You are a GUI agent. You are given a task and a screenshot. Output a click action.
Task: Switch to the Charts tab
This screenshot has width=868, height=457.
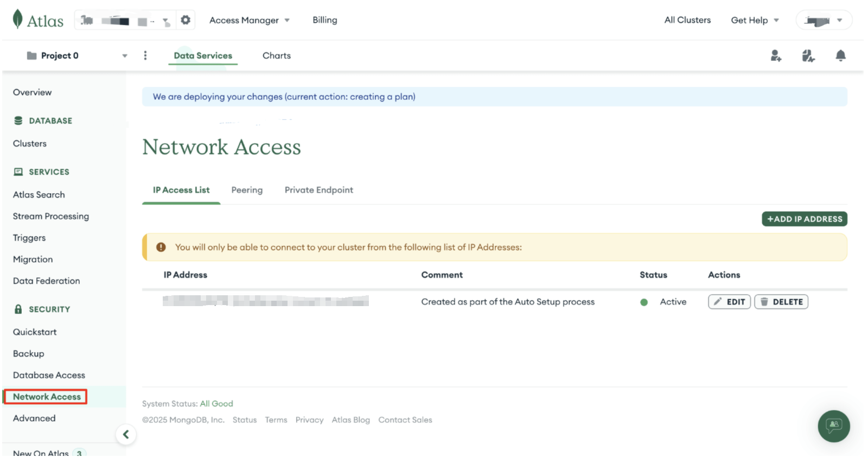coord(277,55)
